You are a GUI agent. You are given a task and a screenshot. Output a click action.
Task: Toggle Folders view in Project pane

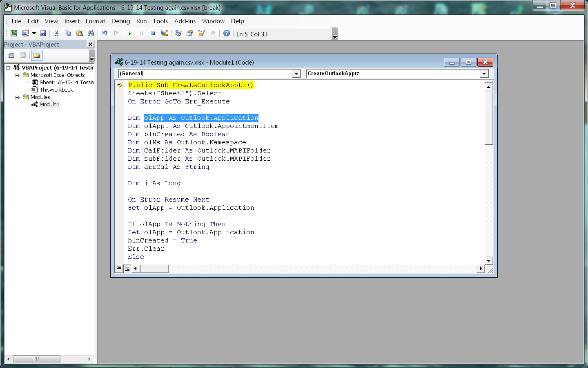[37, 55]
